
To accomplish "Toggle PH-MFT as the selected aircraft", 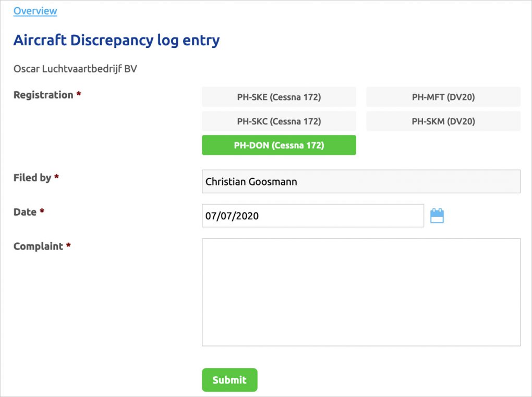I will (443, 96).
